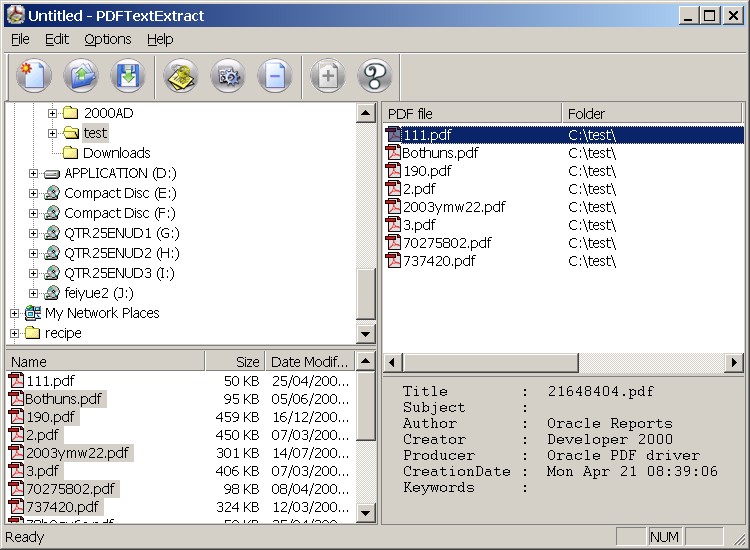Select 2003ymw22.pdf in the Name list

77,453
